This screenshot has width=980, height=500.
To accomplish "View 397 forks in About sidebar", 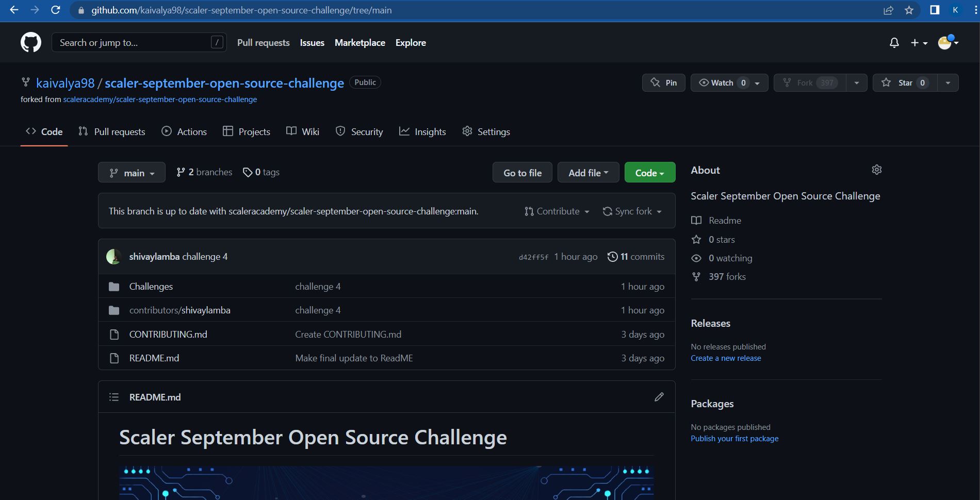I will coord(718,277).
